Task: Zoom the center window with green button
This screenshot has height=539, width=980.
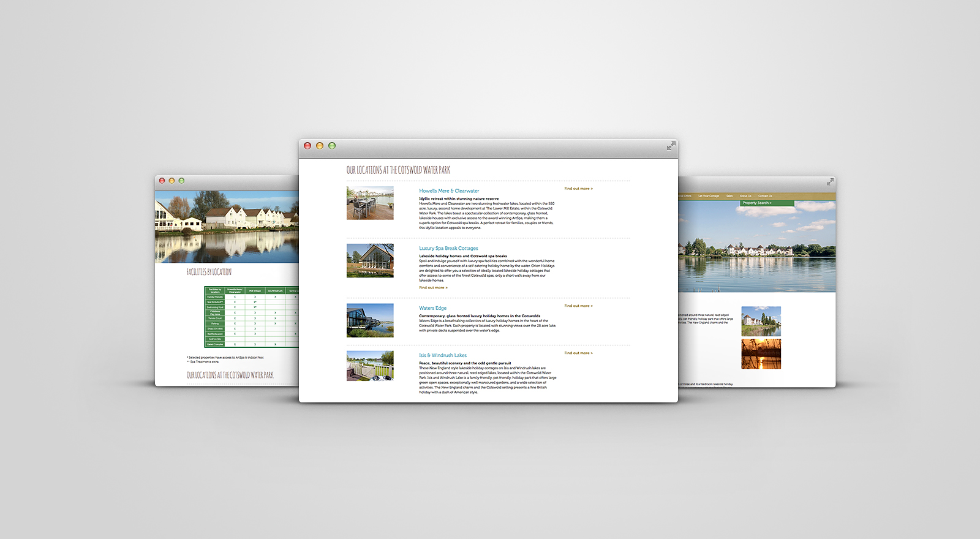Action: tap(332, 146)
